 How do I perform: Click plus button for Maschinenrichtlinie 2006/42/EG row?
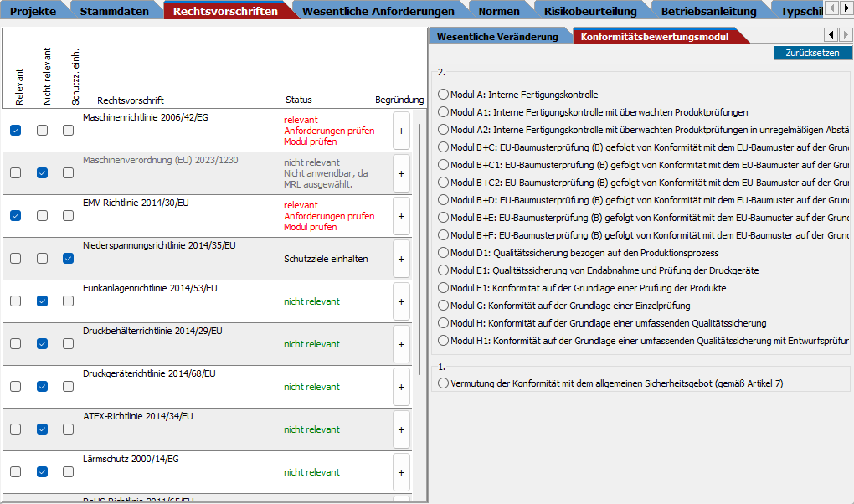(401, 131)
